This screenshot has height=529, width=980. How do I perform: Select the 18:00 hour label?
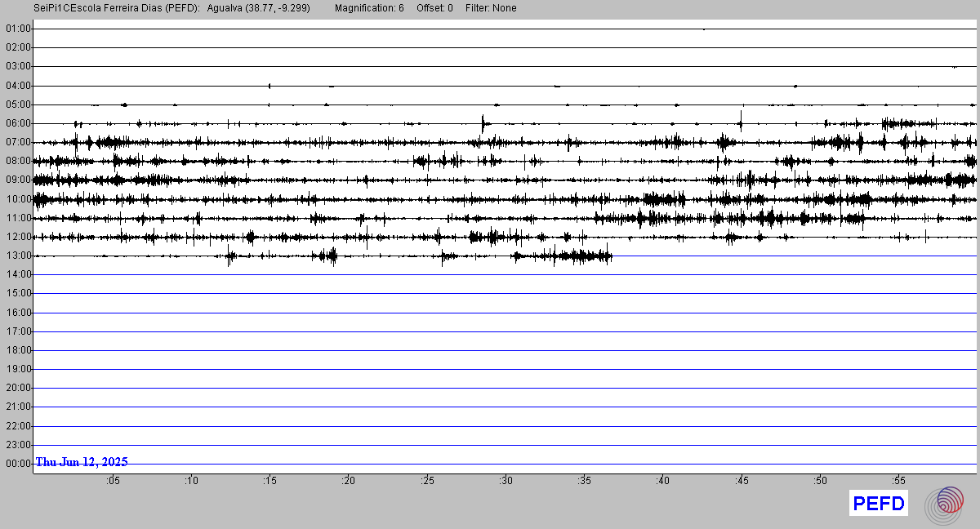tap(18, 350)
